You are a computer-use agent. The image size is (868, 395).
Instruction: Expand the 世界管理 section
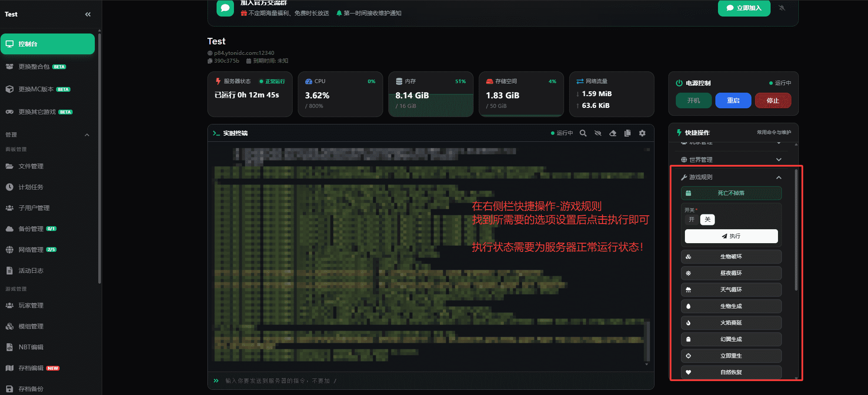point(731,160)
